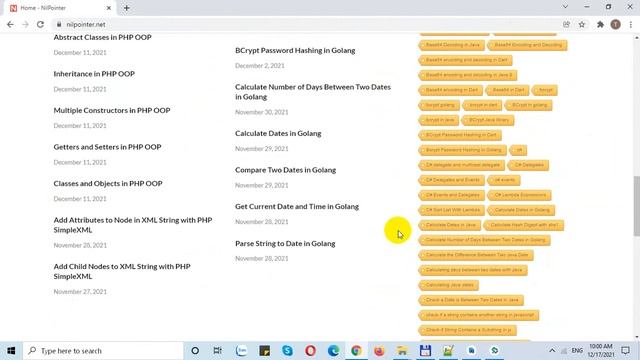Image resolution: width=640 pixels, height=360 pixels.
Task: Select the Calculate Dates in Java tag
Action: 450,225
